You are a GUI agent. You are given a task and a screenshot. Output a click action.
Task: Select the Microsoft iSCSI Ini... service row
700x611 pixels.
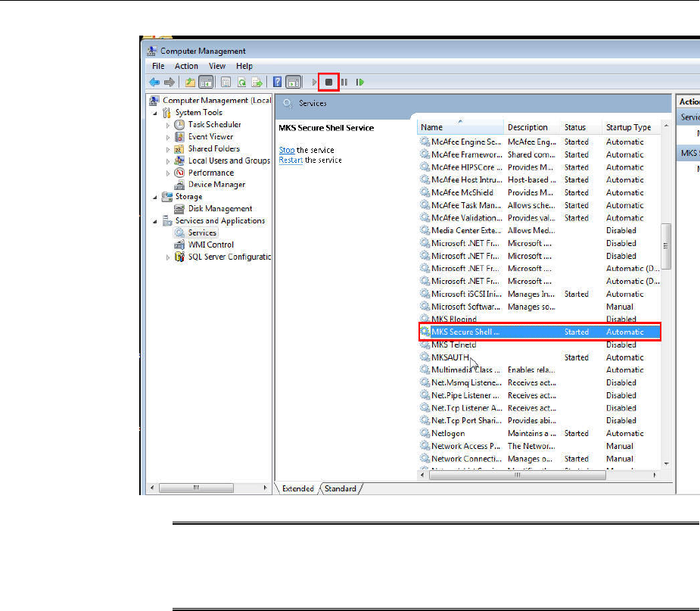540,294
